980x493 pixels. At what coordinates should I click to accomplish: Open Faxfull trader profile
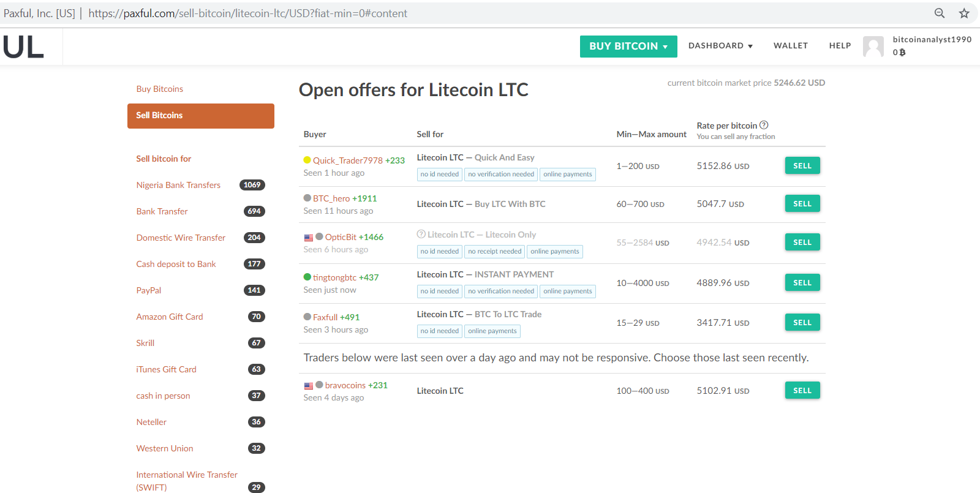pos(325,317)
